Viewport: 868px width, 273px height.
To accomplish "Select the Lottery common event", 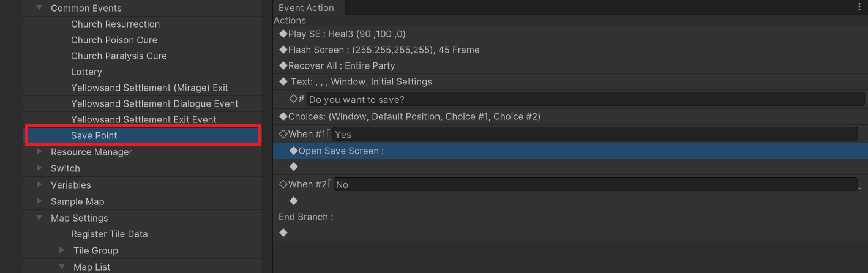I will 86,72.
